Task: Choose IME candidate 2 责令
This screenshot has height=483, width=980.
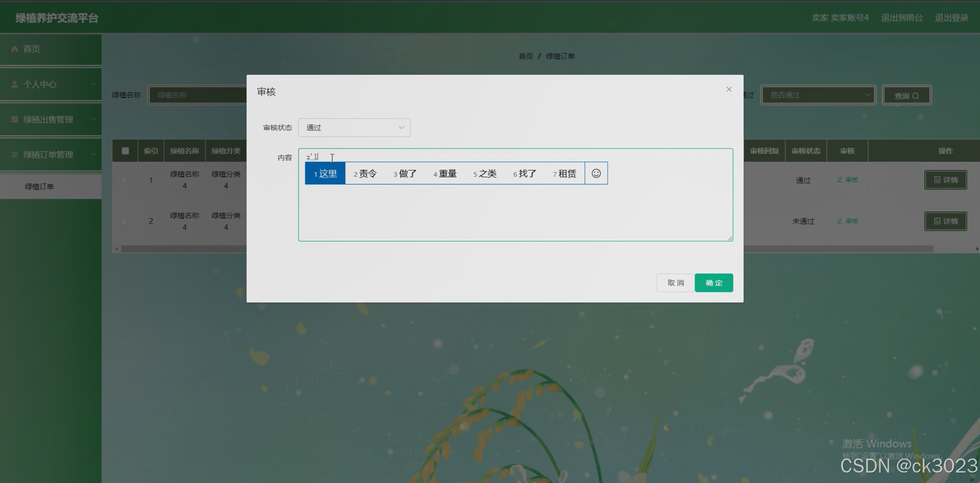Action: 365,174
